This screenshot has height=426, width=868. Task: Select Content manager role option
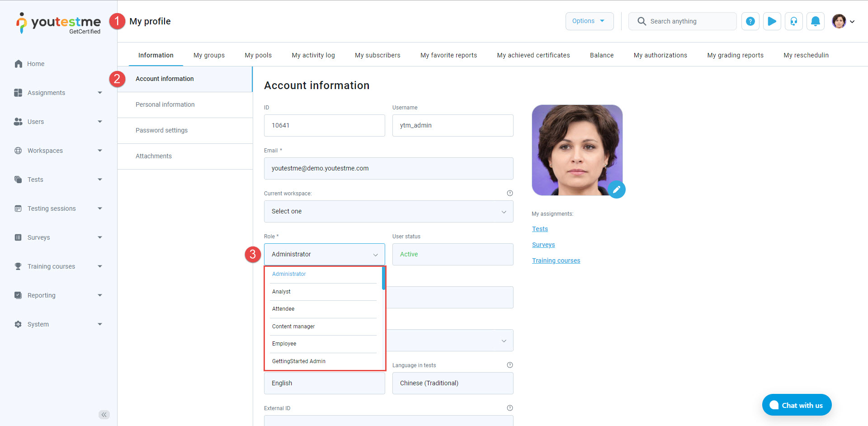point(293,327)
